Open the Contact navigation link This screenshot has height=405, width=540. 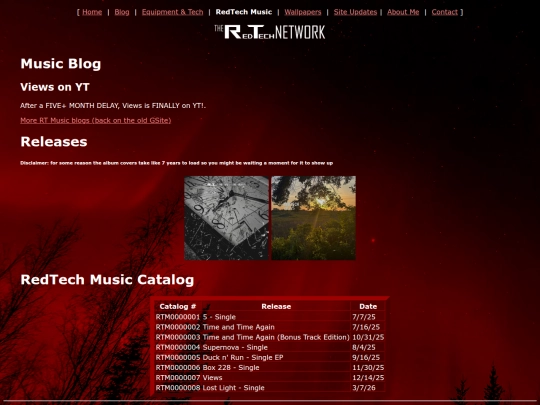point(445,12)
